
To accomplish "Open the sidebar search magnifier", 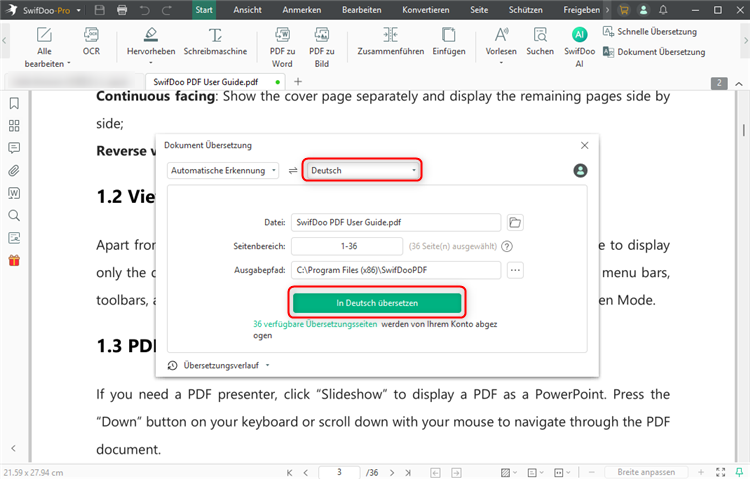I will coord(14,215).
